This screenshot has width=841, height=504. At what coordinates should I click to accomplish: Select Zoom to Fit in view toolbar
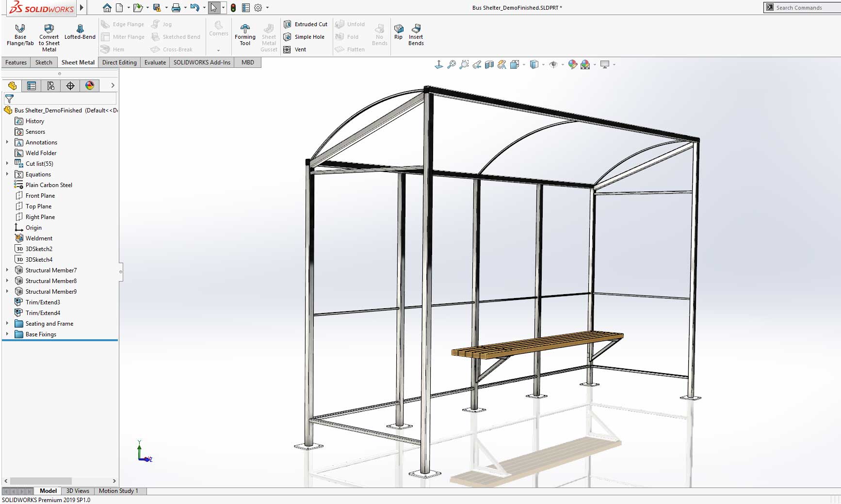[x=452, y=63]
